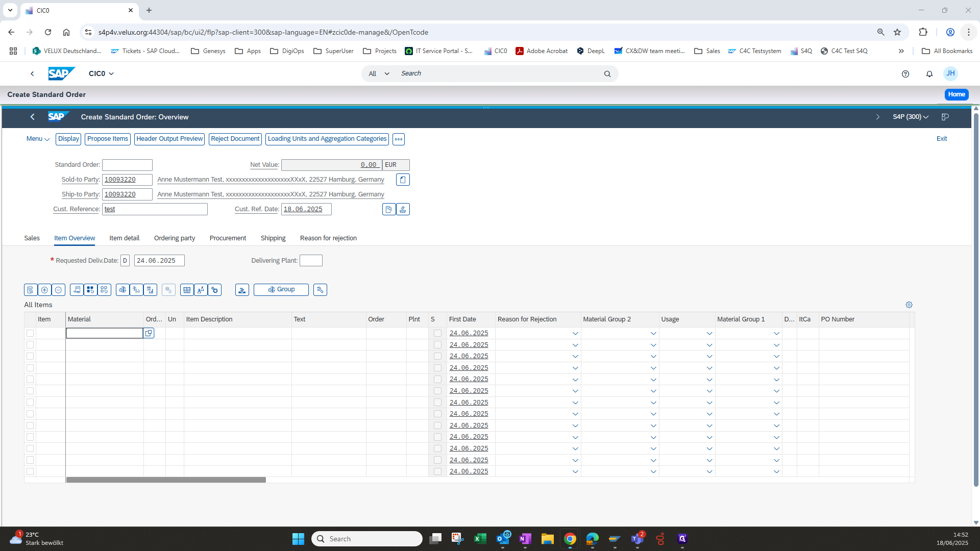Click the back arrow in Create Standard Order header
The width and height of the screenshot is (980, 551).
coord(33,117)
